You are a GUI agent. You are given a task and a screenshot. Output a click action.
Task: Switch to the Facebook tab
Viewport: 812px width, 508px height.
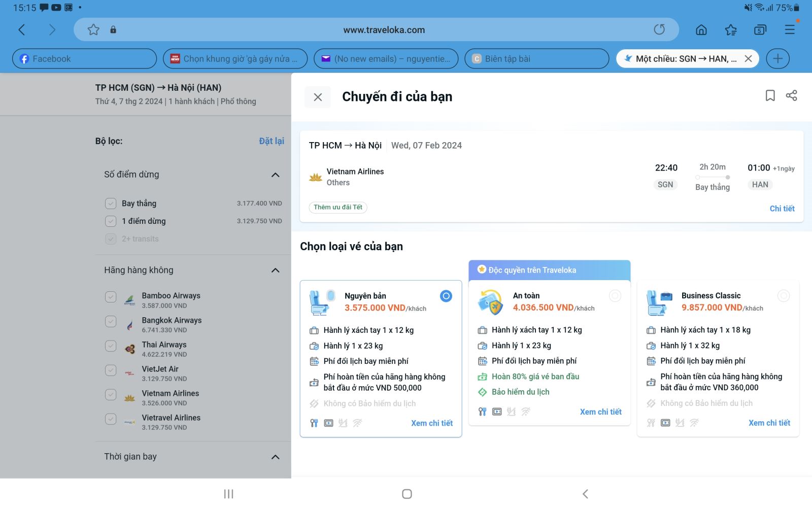pos(84,59)
